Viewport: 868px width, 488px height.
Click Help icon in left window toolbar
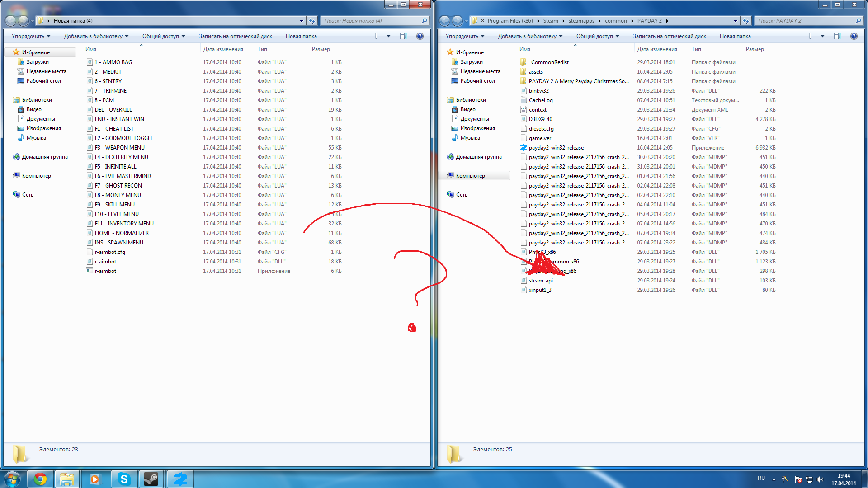(x=420, y=36)
